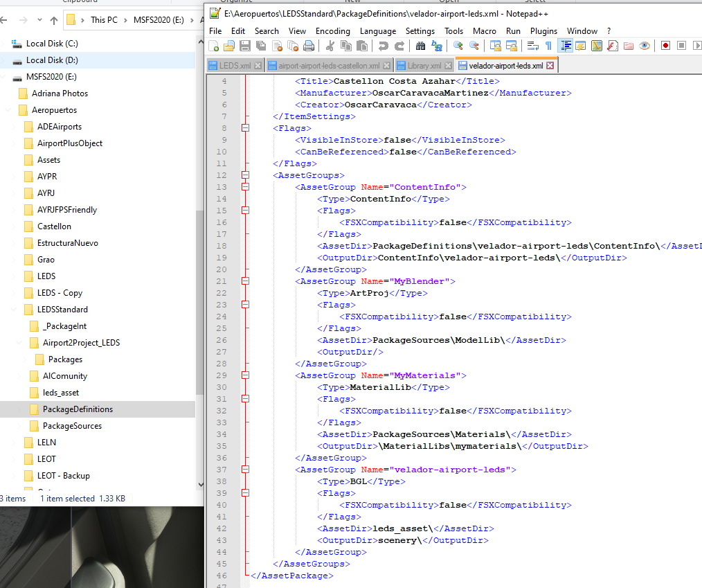Toggle Word Wrap from the toolbar
This screenshot has height=588, width=702.
pyautogui.click(x=532, y=46)
